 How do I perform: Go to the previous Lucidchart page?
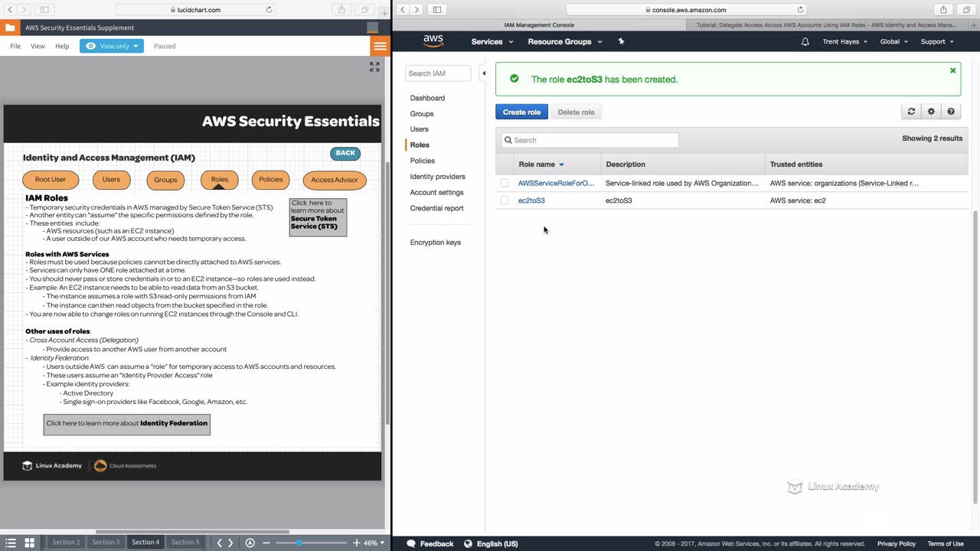tap(219, 543)
